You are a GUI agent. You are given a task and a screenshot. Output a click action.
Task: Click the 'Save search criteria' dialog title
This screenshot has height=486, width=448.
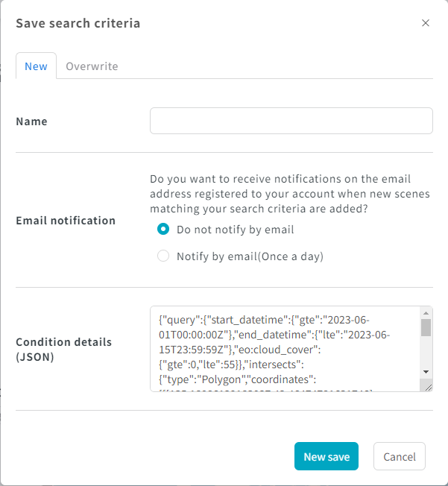pyautogui.click(x=78, y=23)
